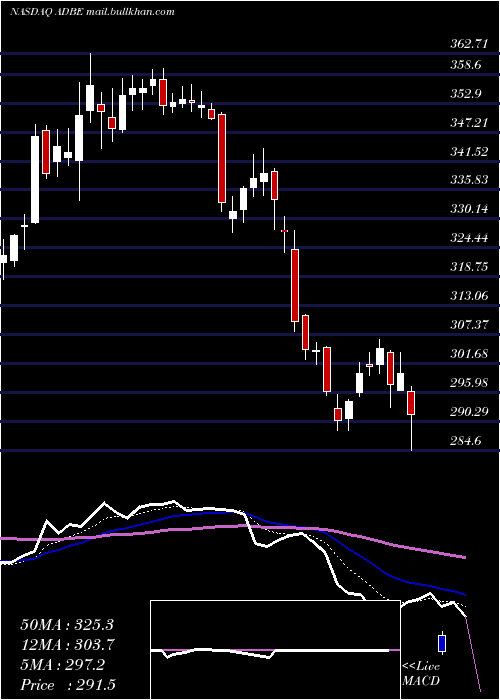This screenshot has width=500, height=700.
Task: Select the 307.37 price level label
Action: 468,325
